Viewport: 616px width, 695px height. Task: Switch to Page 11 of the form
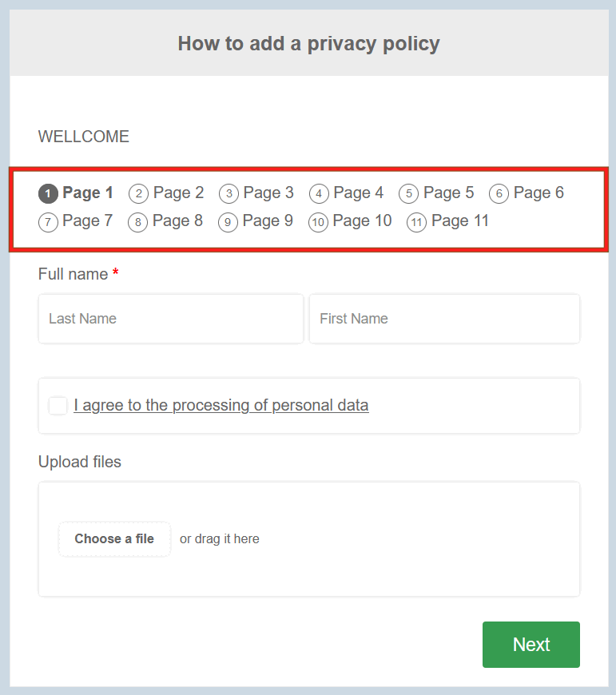tap(416, 221)
